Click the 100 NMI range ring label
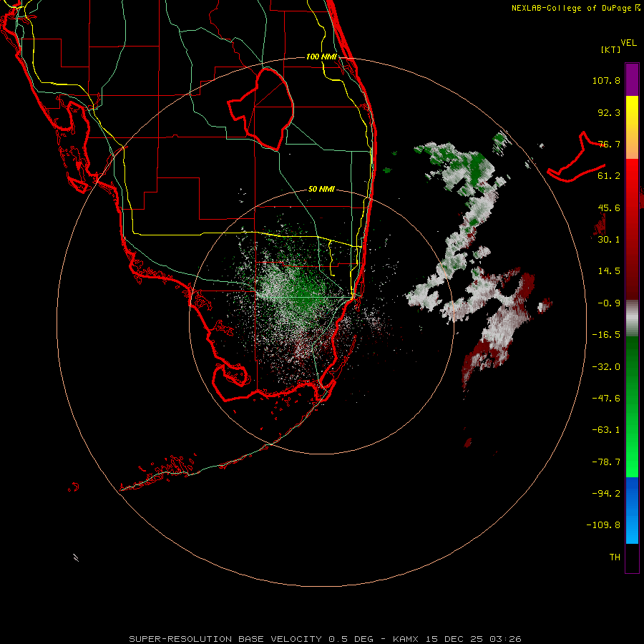 tap(321, 57)
